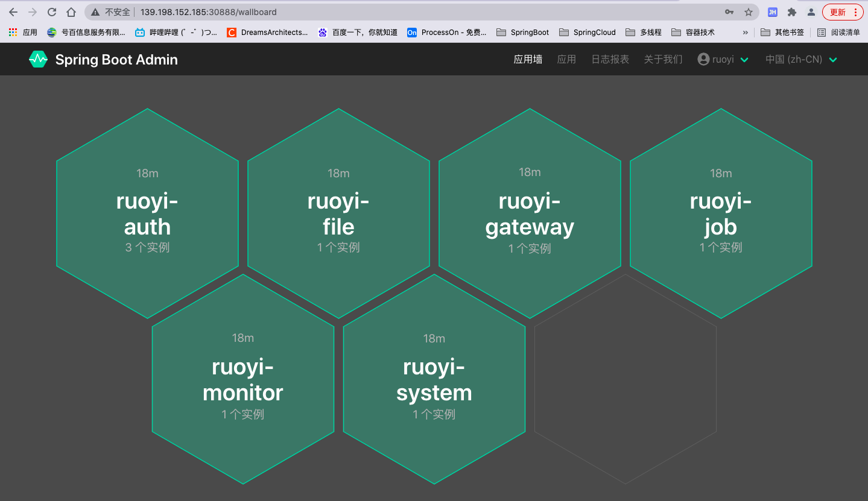Click the 不安全 security warning icon
The width and height of the screenshot is (868, 501).
coord(93,11)
